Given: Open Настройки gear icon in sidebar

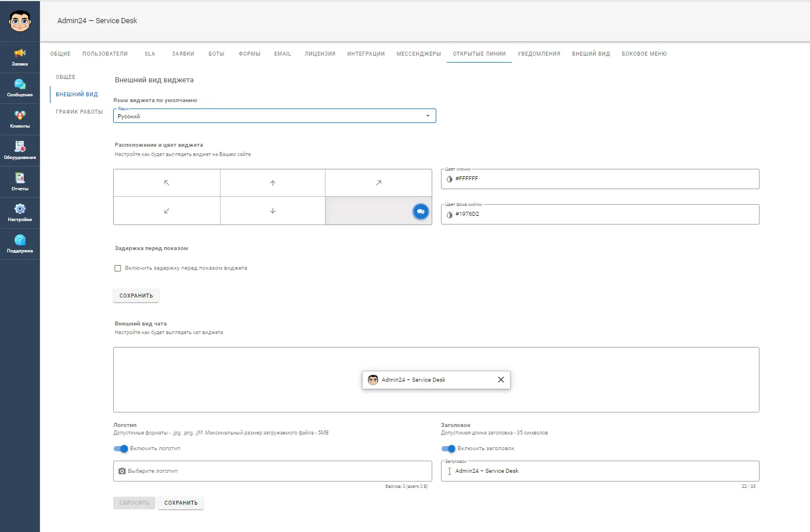Looking at the screenshot, I should 20,213.
